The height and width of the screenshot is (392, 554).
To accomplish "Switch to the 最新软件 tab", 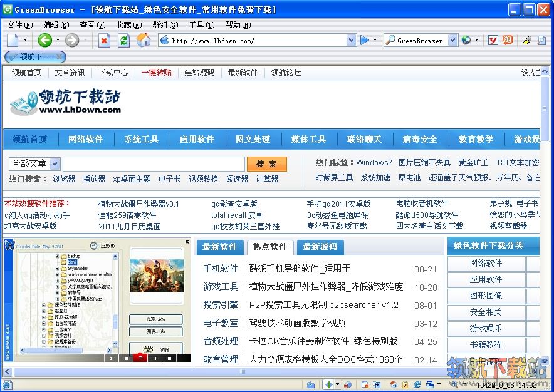I will pyautogui.click(x=219, y=247).
